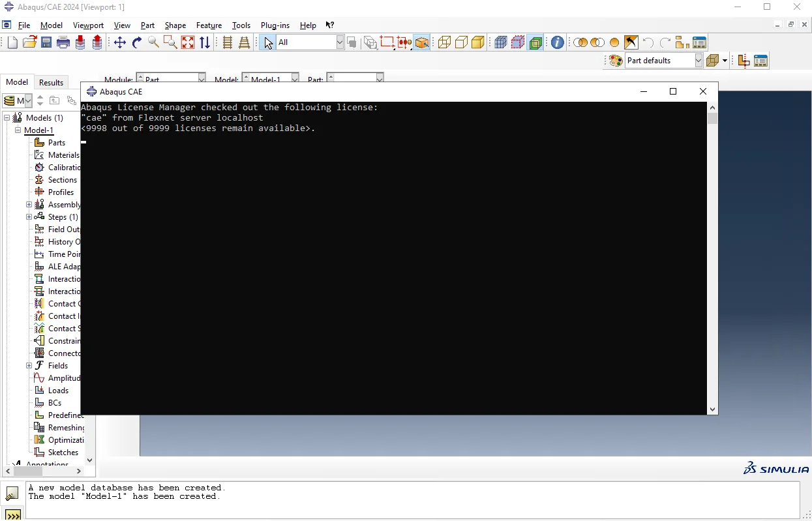
Task: Click the color palette icon
Action: [x=616, y=61]
